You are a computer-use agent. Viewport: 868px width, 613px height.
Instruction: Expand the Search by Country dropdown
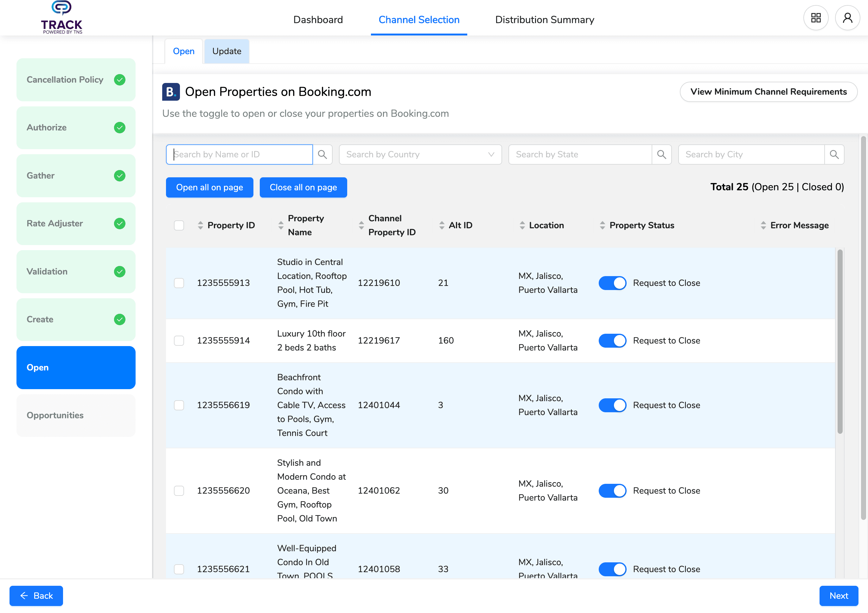tap(420, 155)
